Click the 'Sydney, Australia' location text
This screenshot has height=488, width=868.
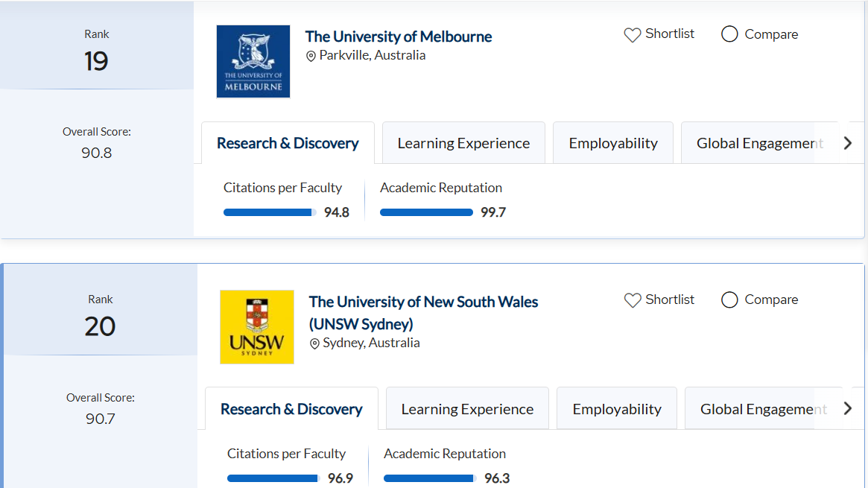372,343
